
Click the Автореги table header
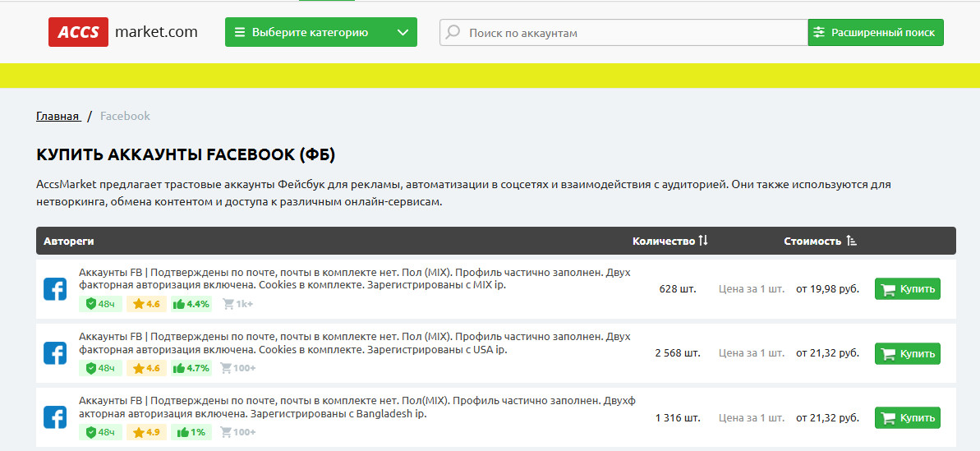pyautogui.click(x=69, y=242)
